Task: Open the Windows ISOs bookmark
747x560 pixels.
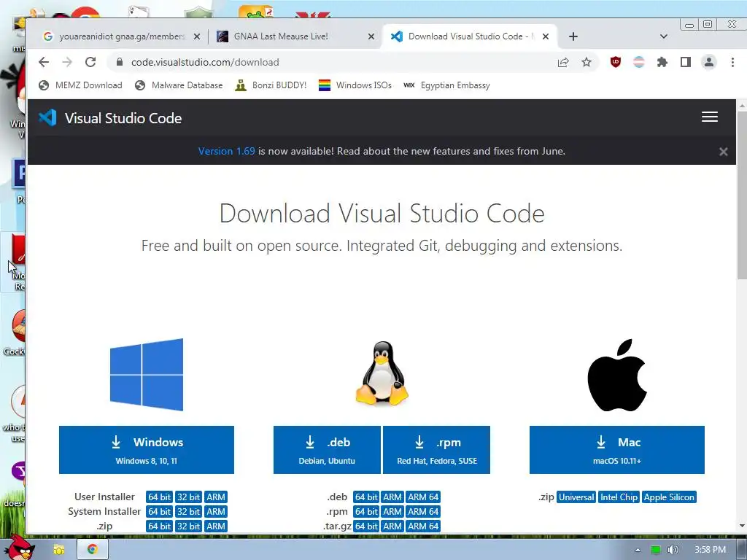Action: [x=355, y=85]
